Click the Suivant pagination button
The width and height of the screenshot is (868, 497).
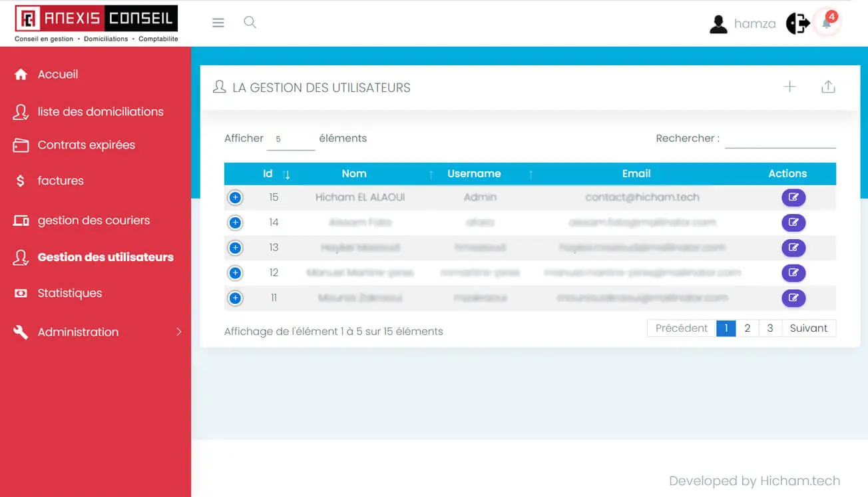(x=808, y=328)
